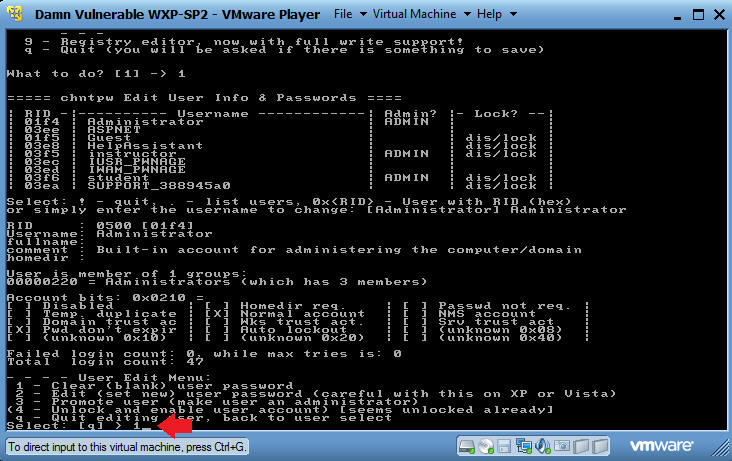Click the '[ ] Auto lockout' bit
Viewport: 732px width, 461px height.
(276, 330)
